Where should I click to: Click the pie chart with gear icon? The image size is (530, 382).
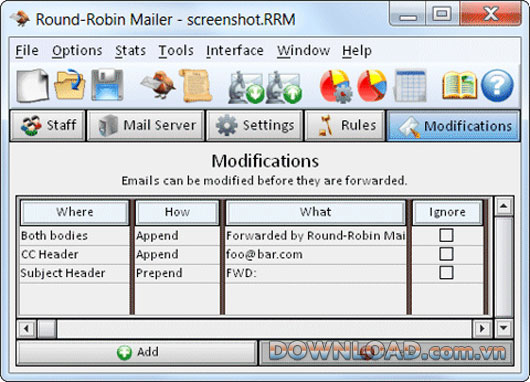click(x=336, y=86)
